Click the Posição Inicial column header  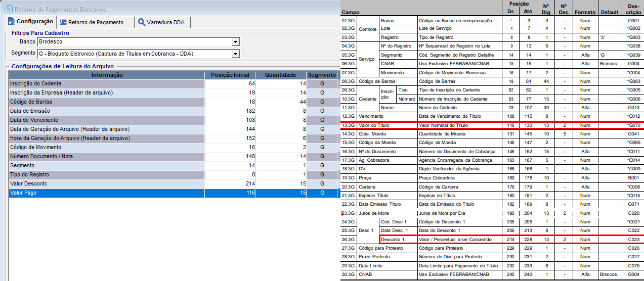point(230,75)
